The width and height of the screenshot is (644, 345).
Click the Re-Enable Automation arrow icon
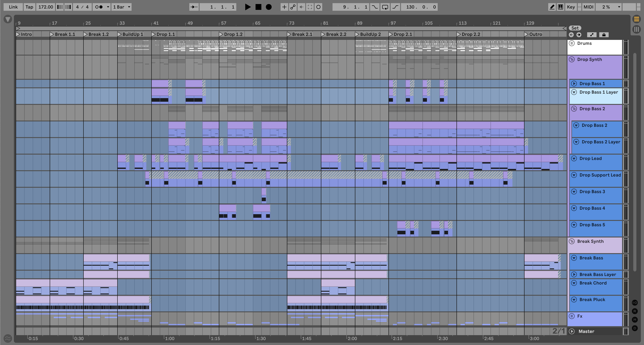pos(301,7)
